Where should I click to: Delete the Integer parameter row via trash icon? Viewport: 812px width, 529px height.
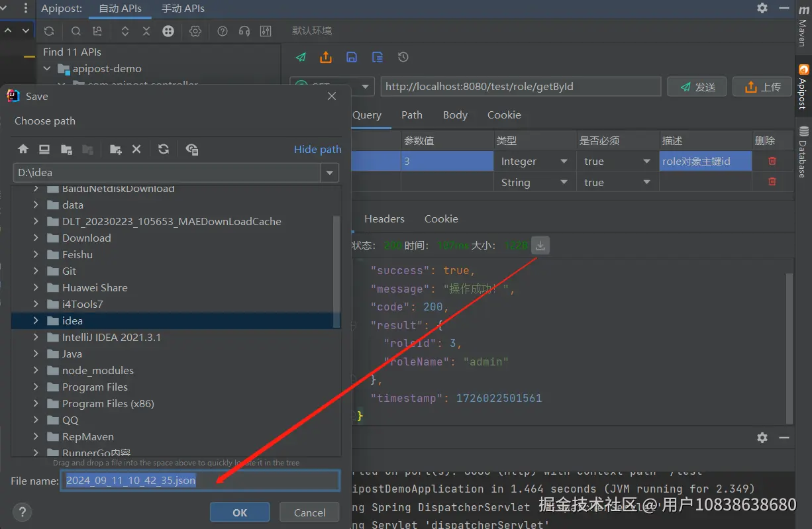tap(772, 161)
